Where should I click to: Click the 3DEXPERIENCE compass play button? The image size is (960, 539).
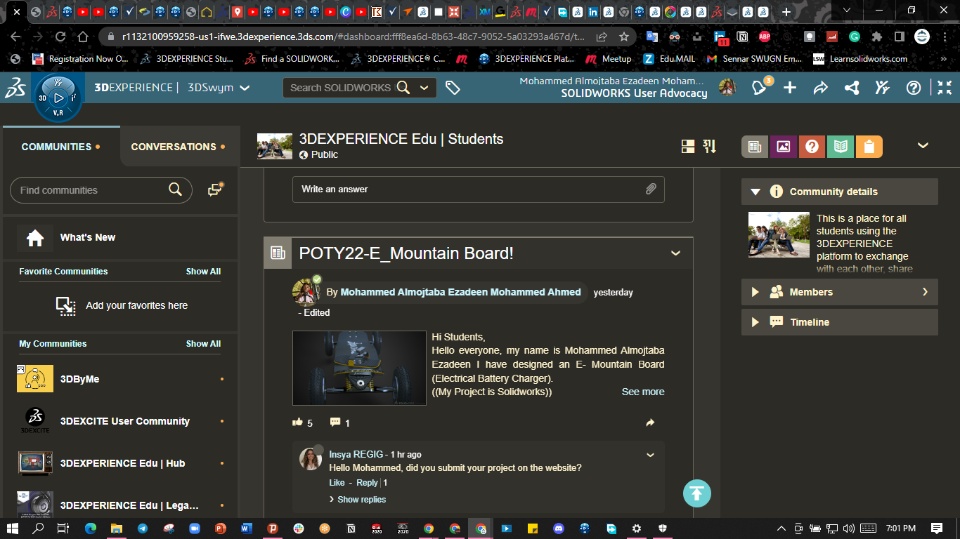58,97
